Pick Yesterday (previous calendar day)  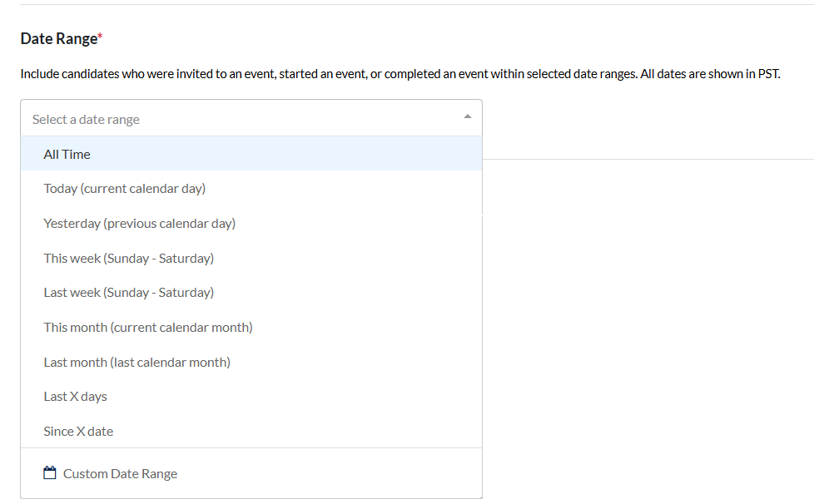click(140, 224)
